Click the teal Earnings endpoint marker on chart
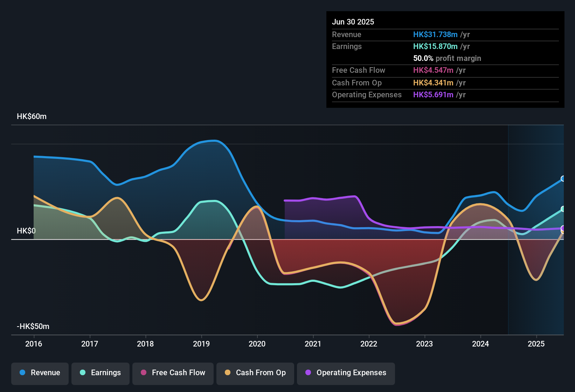The width and height of the screenshot is (575, 392). 563,209
